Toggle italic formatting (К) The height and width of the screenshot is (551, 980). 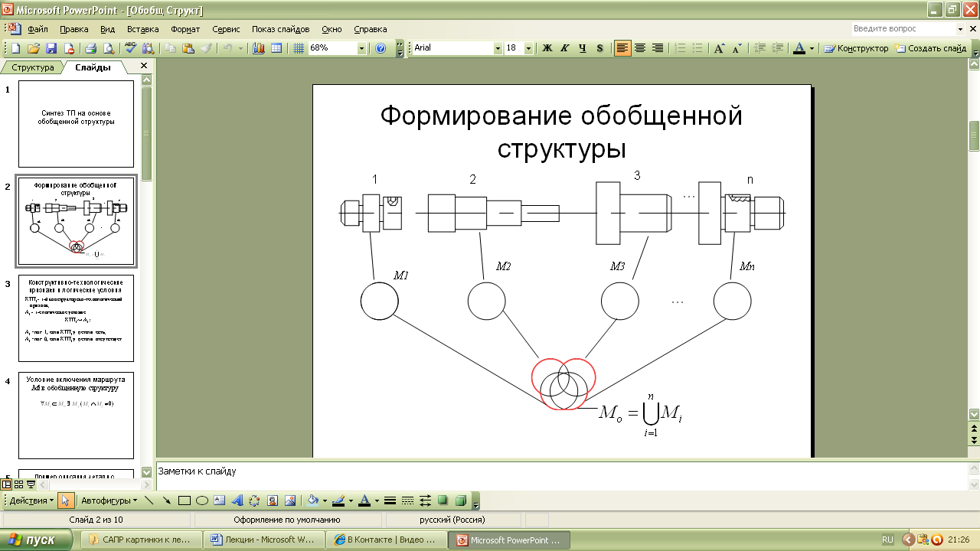pyautogui.click(x=565, y=48)
